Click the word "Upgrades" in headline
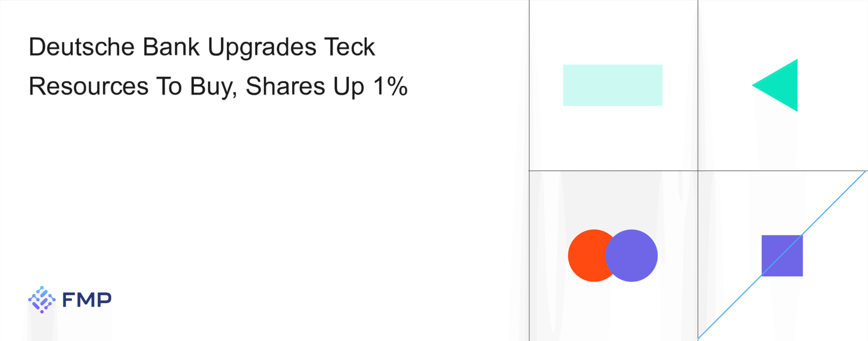This screenshot has width=868, height=341. (262, 48)
